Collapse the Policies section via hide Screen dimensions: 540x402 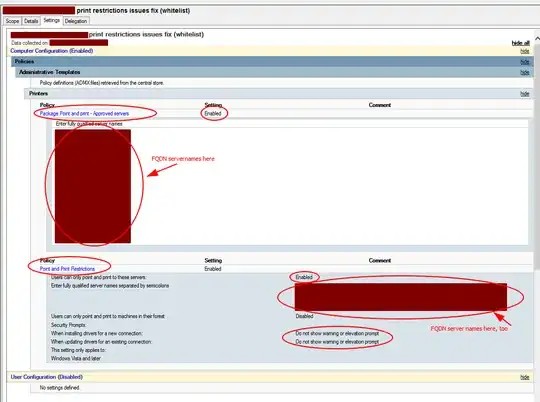tap(525, 62)
